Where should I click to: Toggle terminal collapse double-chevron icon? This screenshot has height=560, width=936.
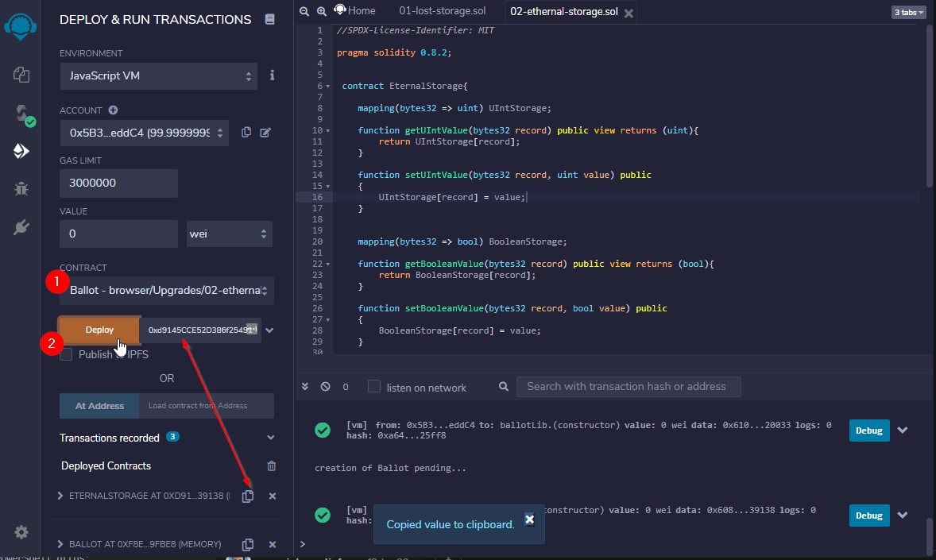point(305,386)
